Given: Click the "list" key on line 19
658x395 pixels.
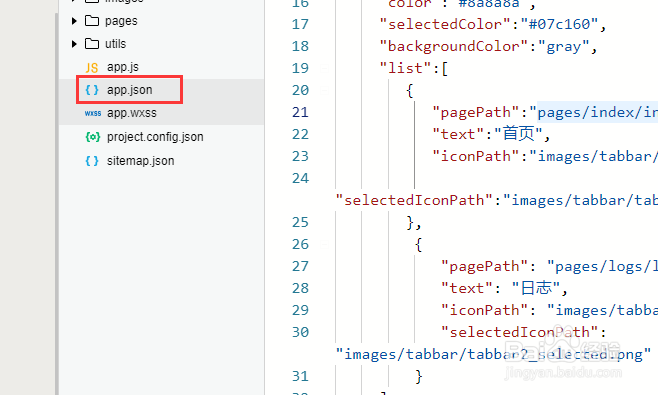Looking at the screenshot, I should [405, 68].
